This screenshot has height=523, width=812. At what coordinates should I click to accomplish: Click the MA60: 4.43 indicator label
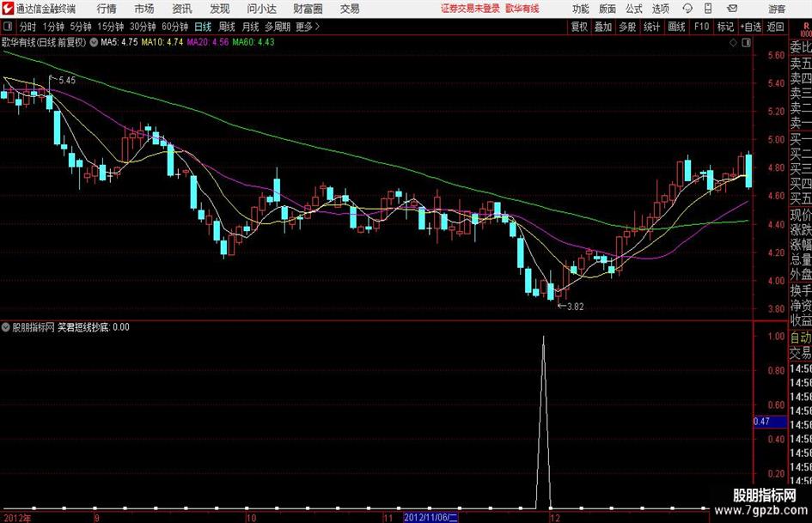pyautogui.click(x=253, y=42)
